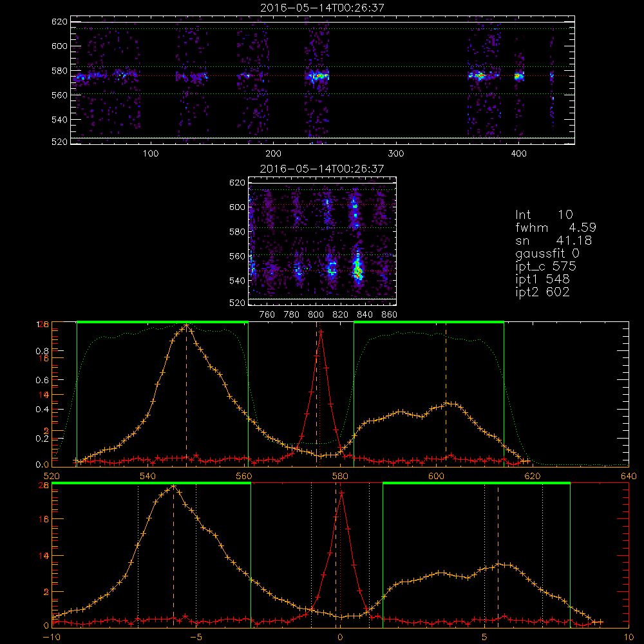Click x-axis label 5 on bottom plot
This screenshot has width=644, height=644.
[x=485, y=638]
